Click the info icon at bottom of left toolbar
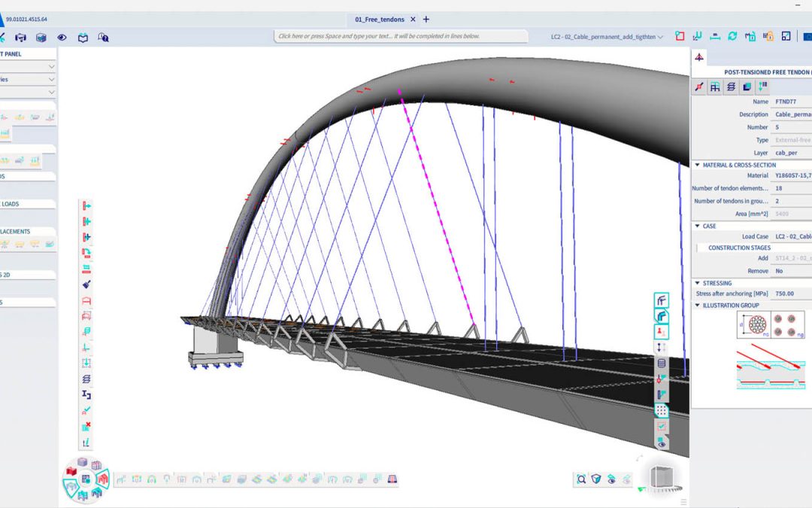Image resolution: width=812 pixels, height=508 pixels. pos(86,443)
